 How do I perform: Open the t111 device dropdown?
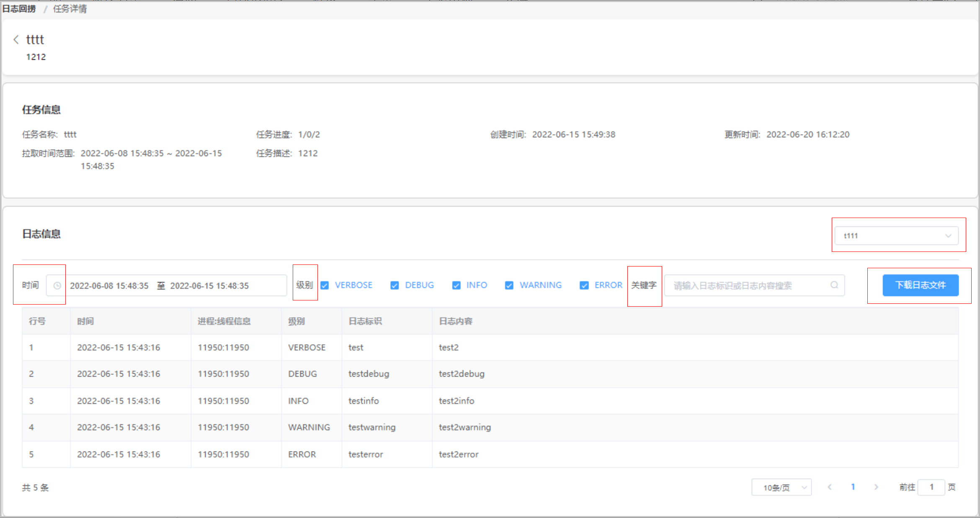896,236
